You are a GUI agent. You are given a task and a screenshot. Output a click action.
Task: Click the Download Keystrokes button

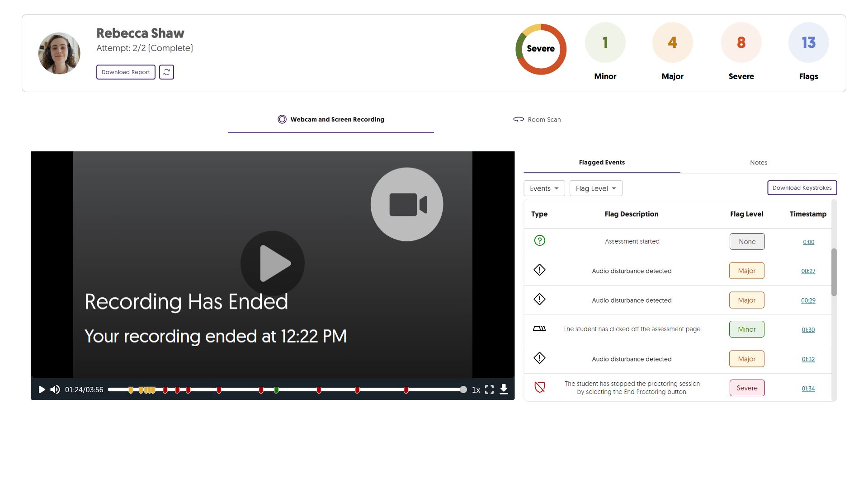tap(802, 188)
